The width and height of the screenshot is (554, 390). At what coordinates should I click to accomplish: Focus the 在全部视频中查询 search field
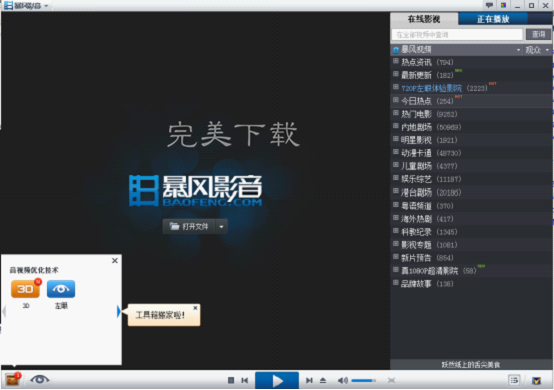pos(457,34)
